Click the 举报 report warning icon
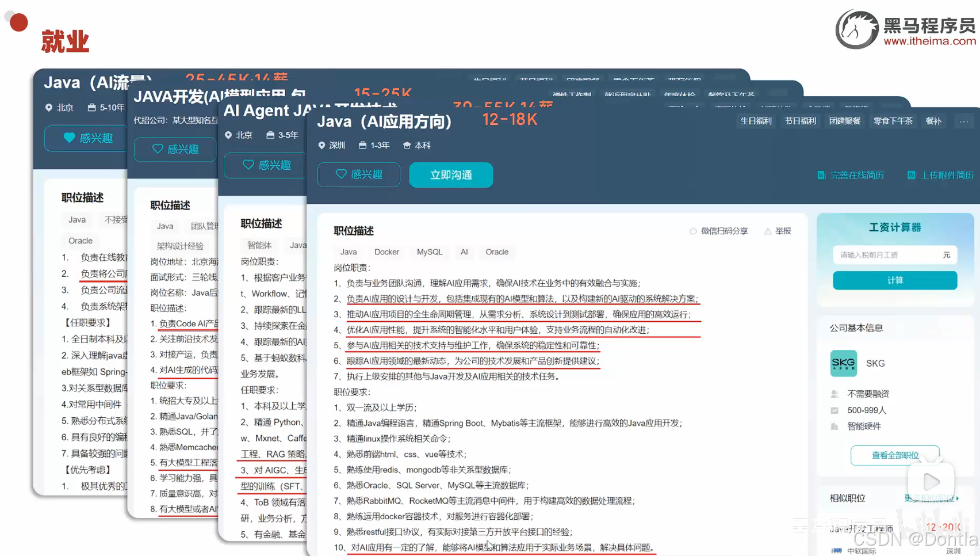The width and height of the screenshot is (980, 556). click(768, 230)
